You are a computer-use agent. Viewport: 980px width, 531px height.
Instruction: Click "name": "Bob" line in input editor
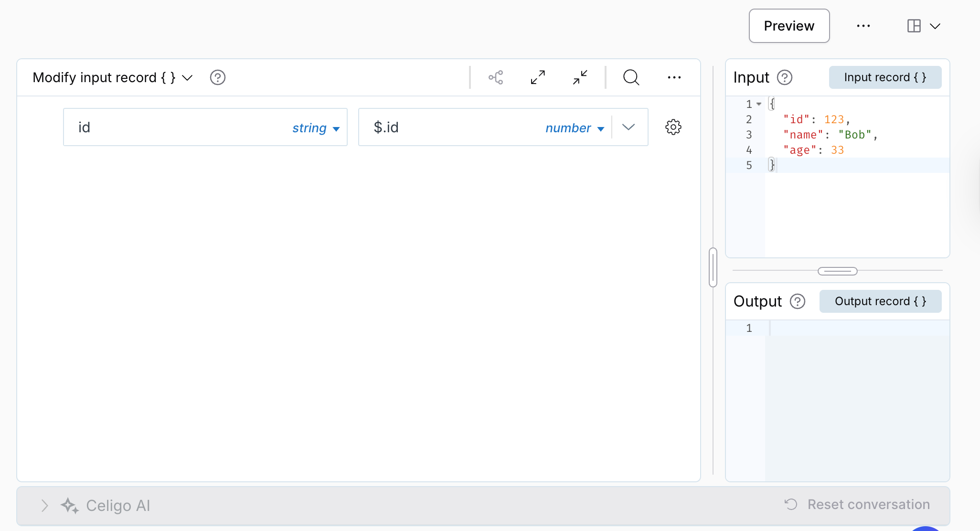coord(831,135)
